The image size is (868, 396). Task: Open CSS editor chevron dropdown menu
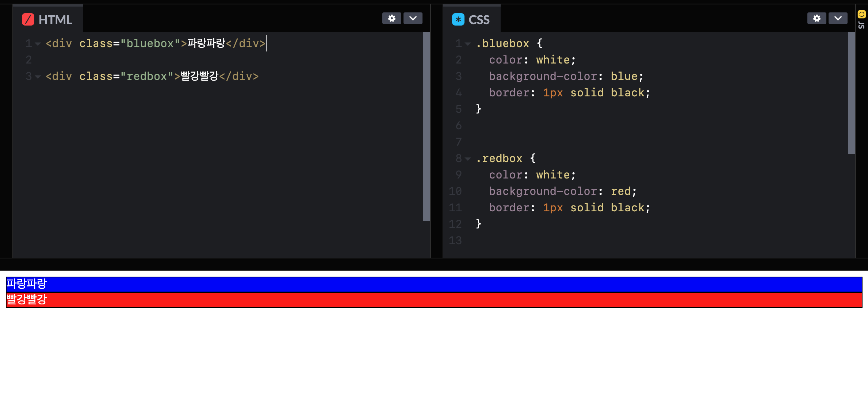(x=838, y=18)
